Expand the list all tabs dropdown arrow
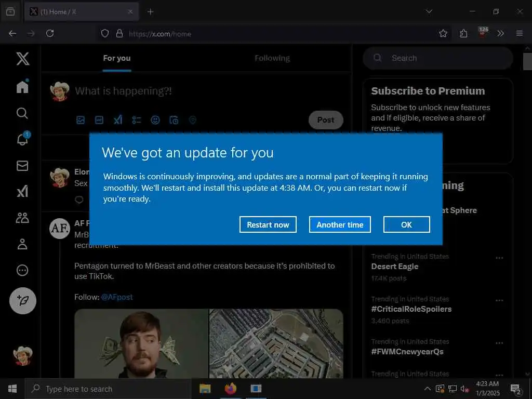 429,11
